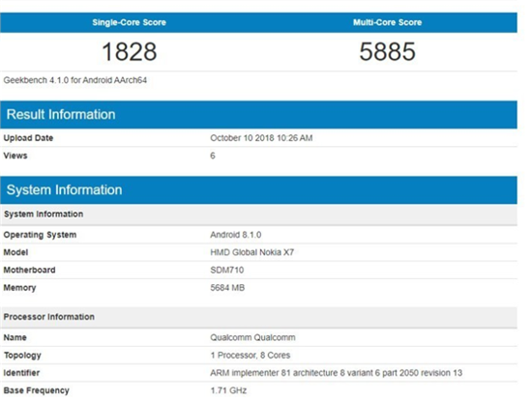The height and width of the screenshot is (402, 532).
Task: Click the SDM710 motherboard value
Action: click(x=227, y=270)
